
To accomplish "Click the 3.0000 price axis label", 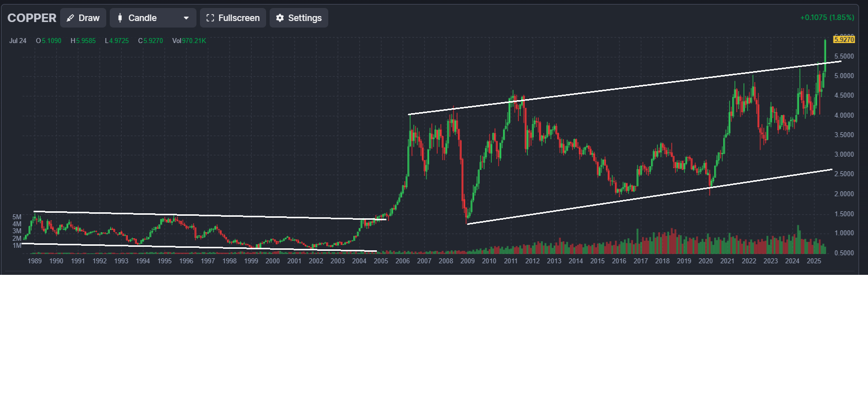I will [x=844, y=155].
